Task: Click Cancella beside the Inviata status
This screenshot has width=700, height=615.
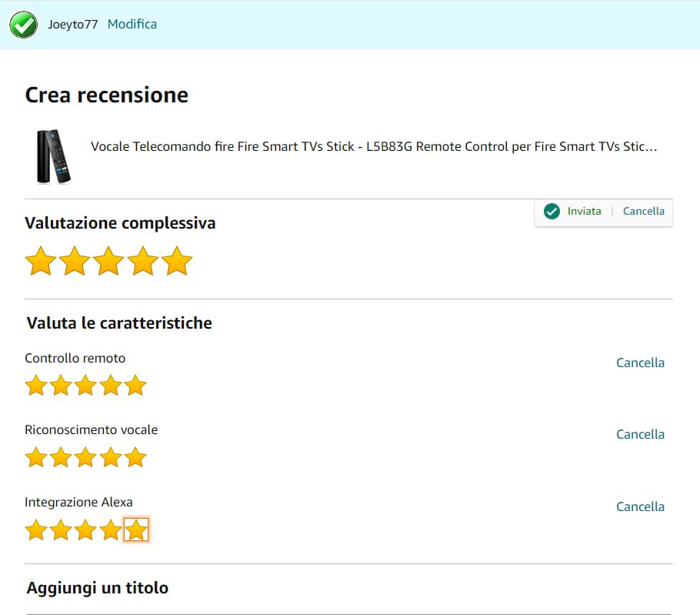Action: click(643, 211)
